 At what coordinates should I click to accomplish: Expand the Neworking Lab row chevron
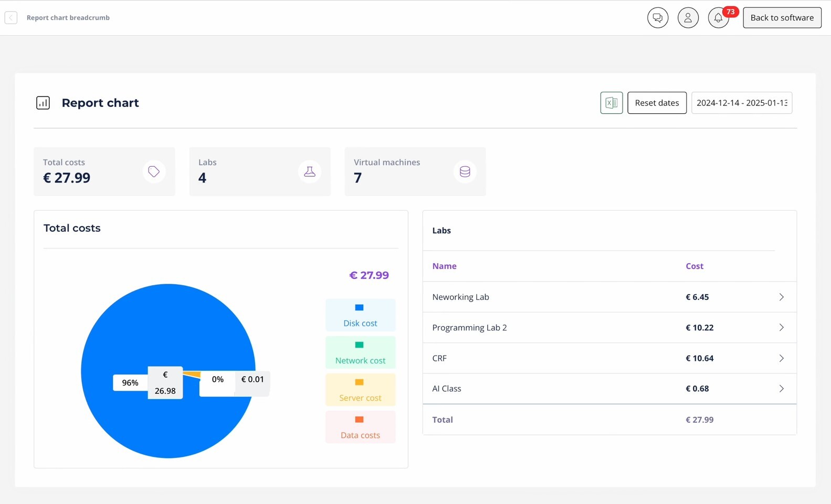pyautogui.click(x=781, y=297)
